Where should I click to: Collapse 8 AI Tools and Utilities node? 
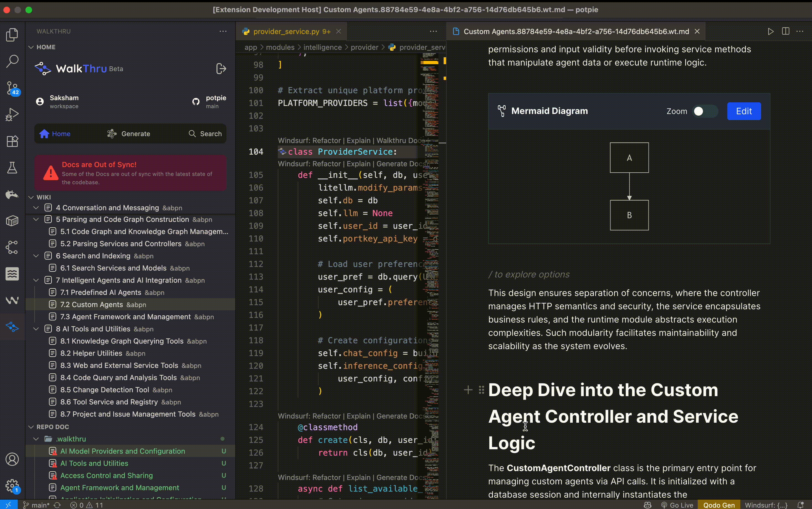tap(36, 329)
